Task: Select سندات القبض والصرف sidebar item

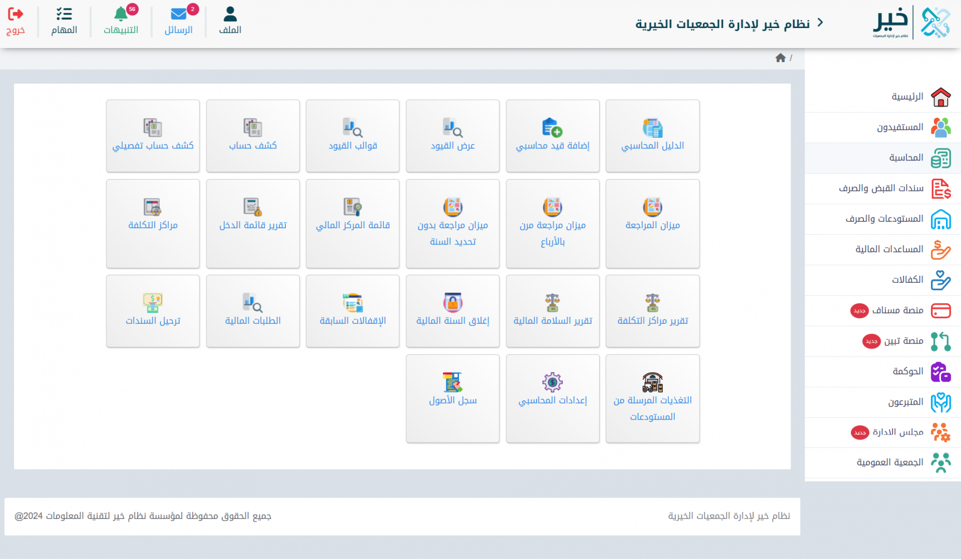Action: pyautogui.click(x=881, y=188)
